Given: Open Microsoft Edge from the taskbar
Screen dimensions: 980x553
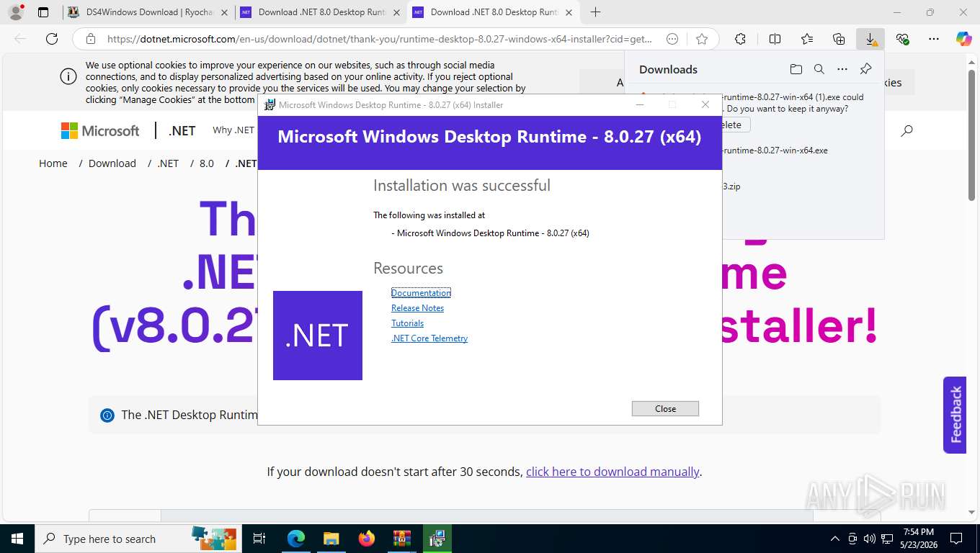Looking at the screenshot, I should tap(295, 539).
